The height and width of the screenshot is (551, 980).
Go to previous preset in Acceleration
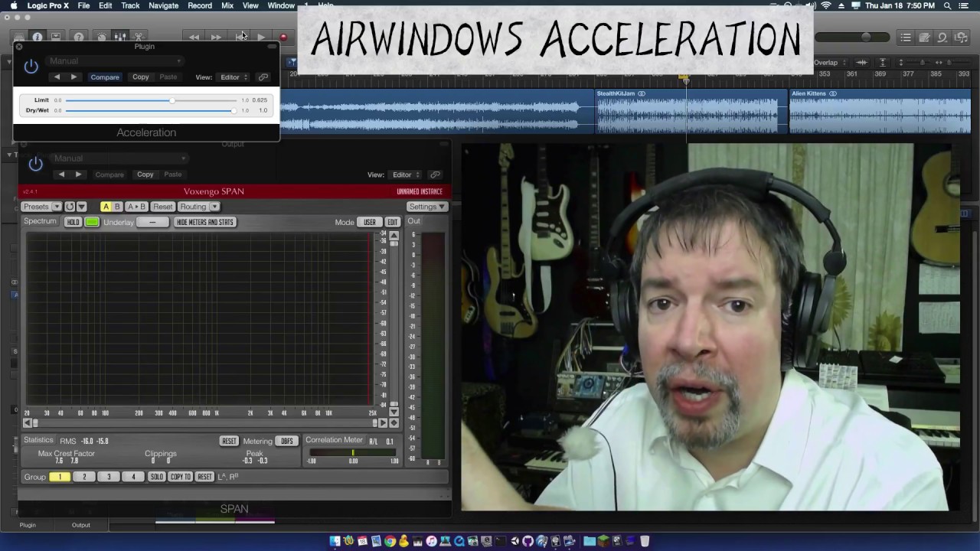[57, 77]
